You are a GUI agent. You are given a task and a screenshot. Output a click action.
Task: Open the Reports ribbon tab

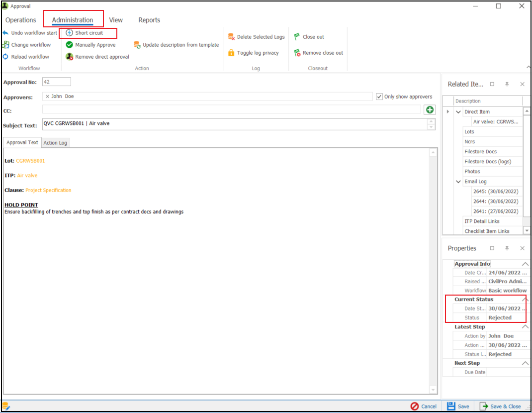(149, 20)
